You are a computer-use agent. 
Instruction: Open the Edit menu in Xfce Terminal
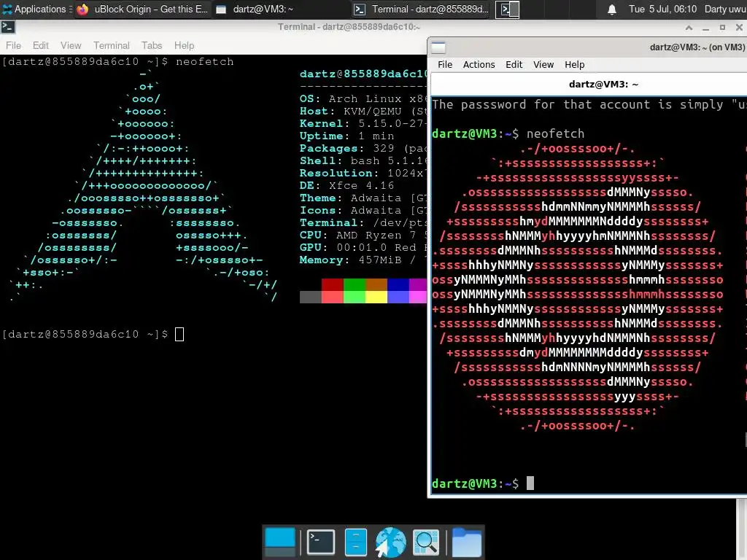(x=41, y=45)
